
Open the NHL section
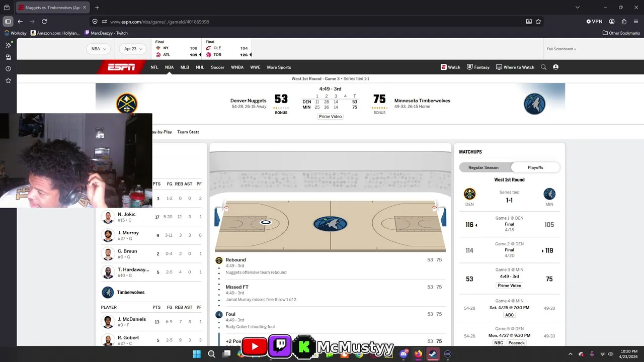coord(200,67)
